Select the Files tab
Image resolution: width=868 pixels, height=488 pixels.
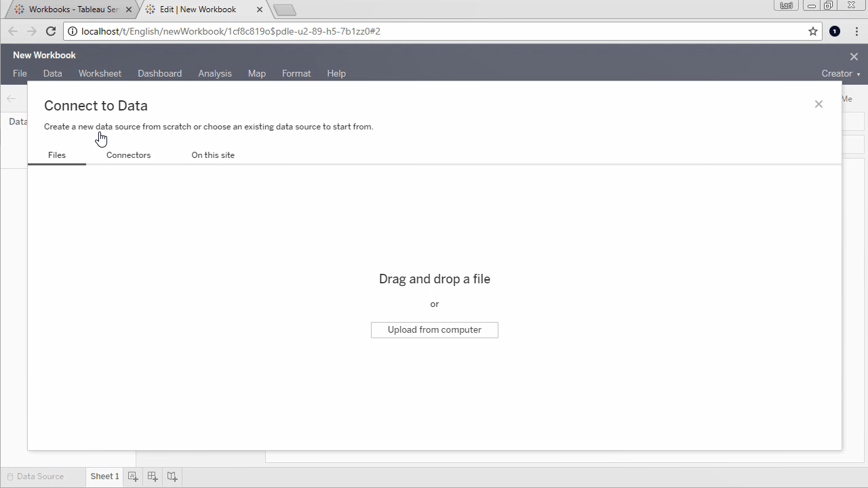pos(57,155)
